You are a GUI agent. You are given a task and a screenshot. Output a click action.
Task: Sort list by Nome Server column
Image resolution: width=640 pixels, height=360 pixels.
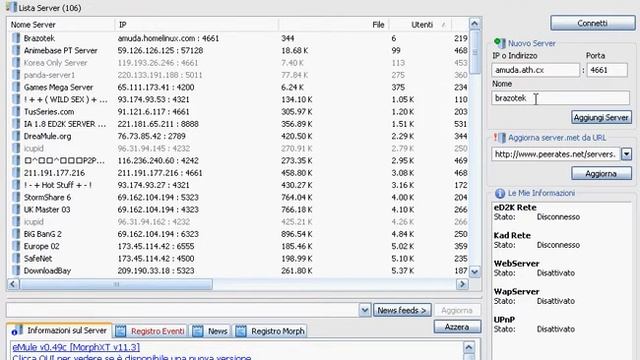tap(61, 25)
